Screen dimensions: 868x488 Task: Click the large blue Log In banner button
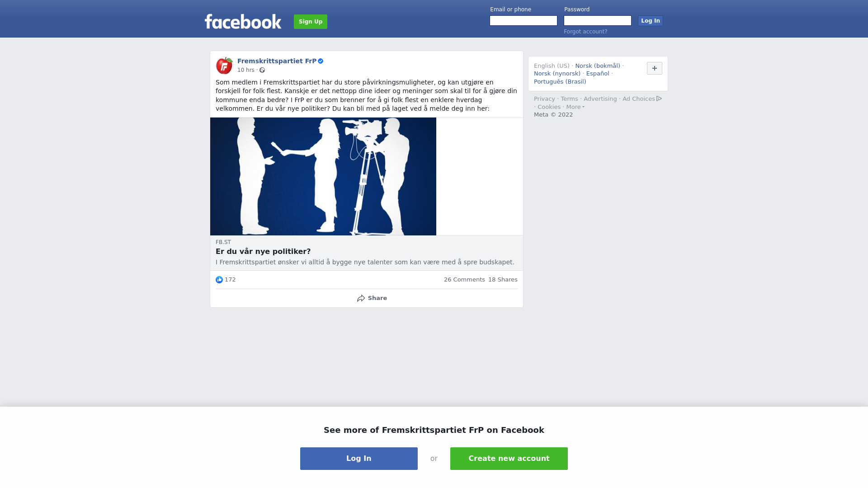click(x=359, y=459)
